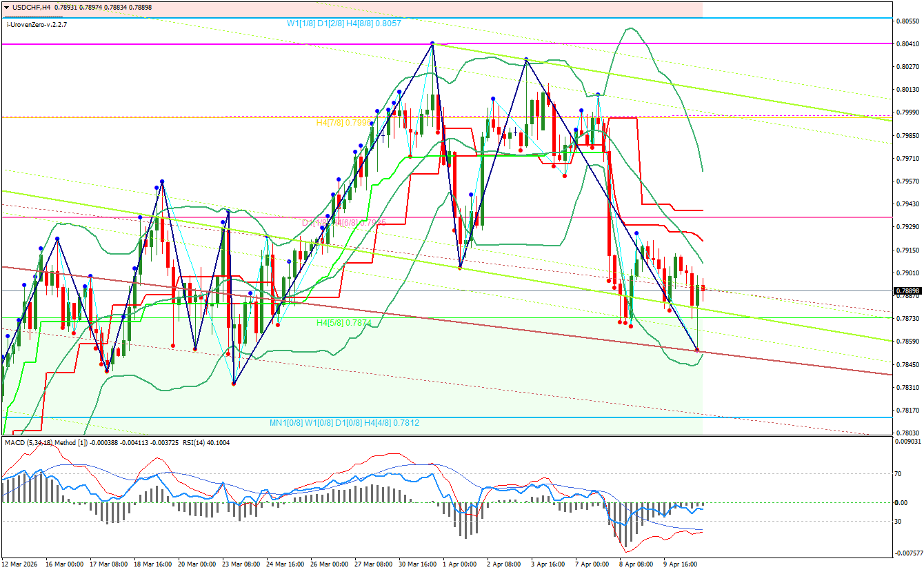Click the 1 Apr 00:00 time axis label

pos(460,564)
